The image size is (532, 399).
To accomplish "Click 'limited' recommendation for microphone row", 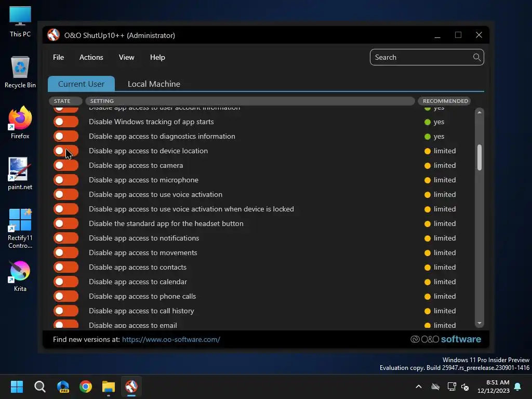I will (x=445, y=180).
